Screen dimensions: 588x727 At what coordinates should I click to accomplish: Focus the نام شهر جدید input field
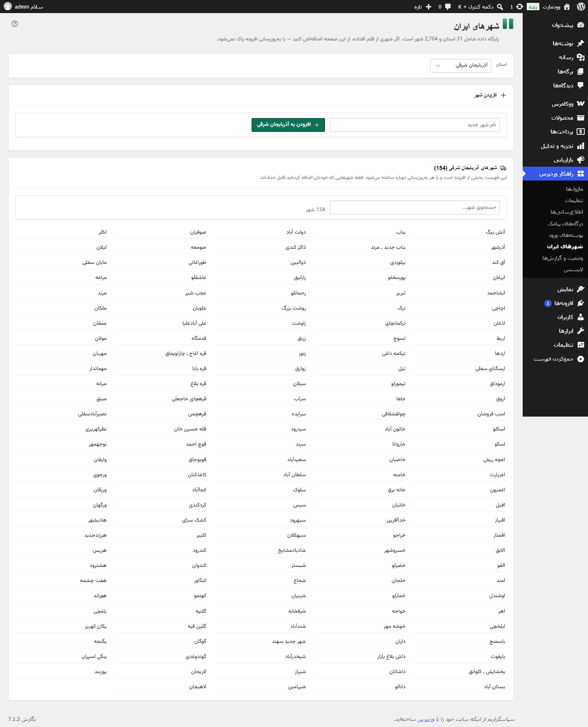pos(415,125)
